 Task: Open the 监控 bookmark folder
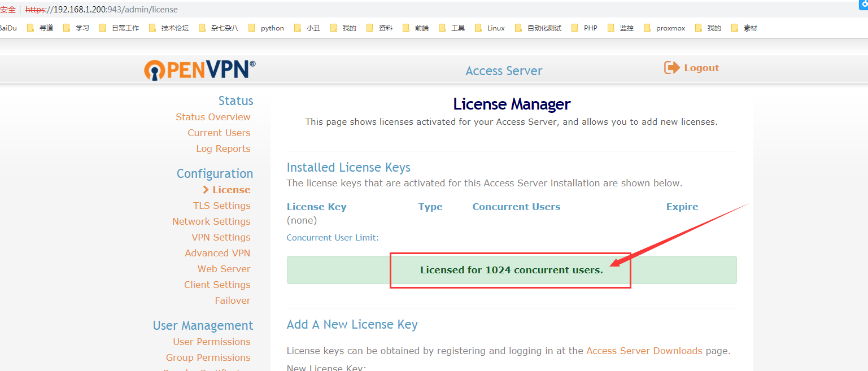click(x=621, y=28)
